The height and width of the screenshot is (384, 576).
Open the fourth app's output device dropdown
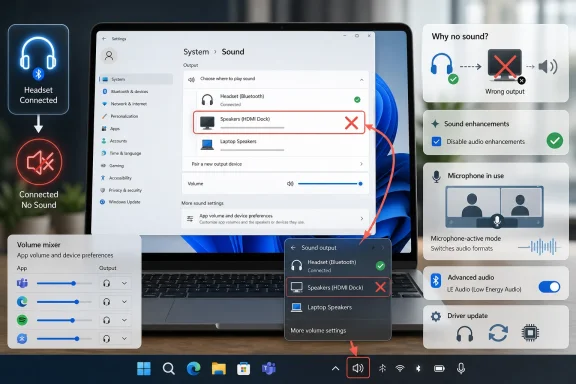click(x=115, y=338)
